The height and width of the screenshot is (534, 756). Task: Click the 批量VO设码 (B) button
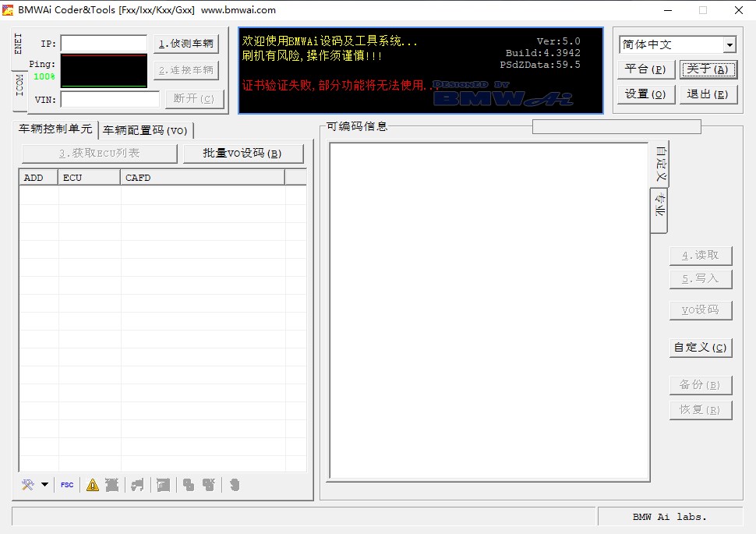pyautogui.click(x=243, y=154)
